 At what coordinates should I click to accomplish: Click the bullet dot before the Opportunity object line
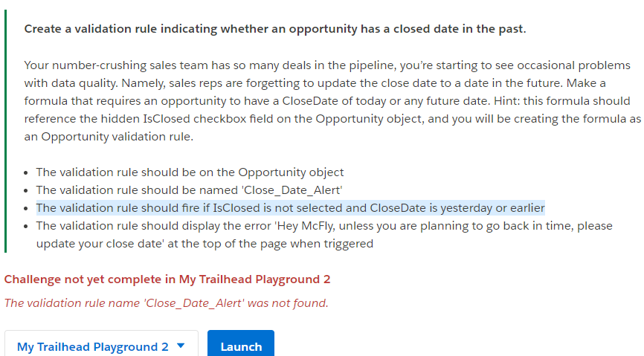coord(28,173)
